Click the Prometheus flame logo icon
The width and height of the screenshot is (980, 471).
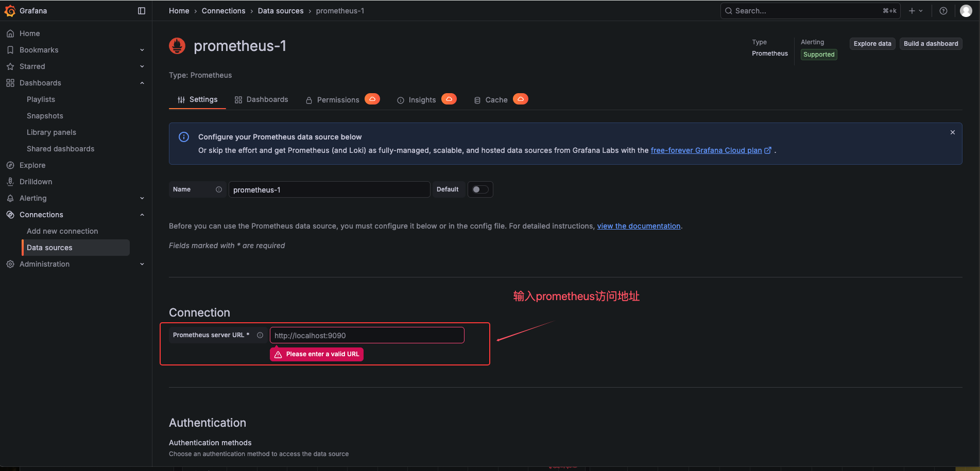point(177,46)
